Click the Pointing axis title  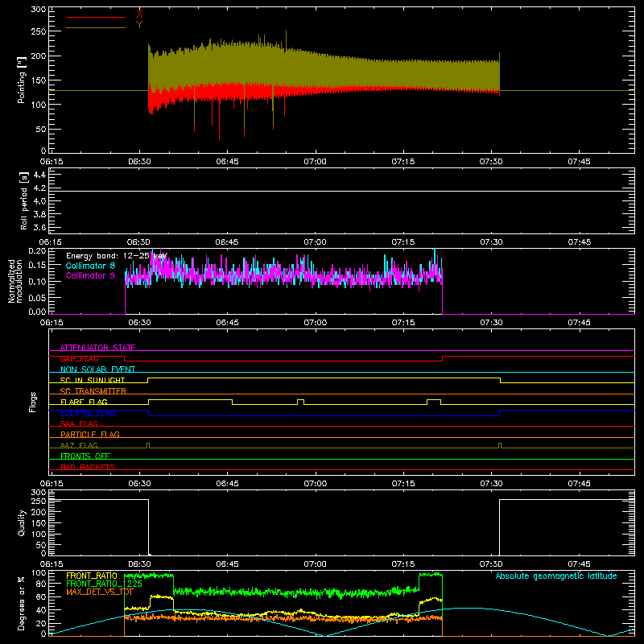coord(22,80)
